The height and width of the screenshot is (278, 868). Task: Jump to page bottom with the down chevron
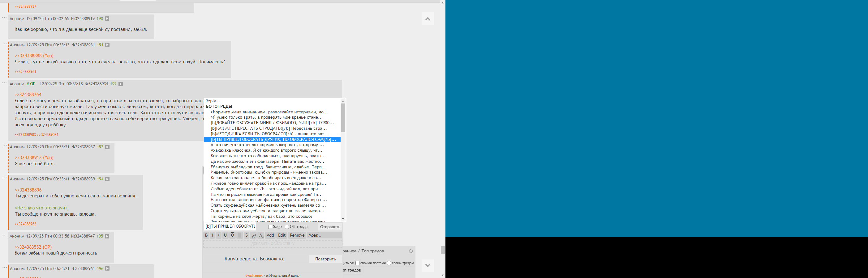428,265
